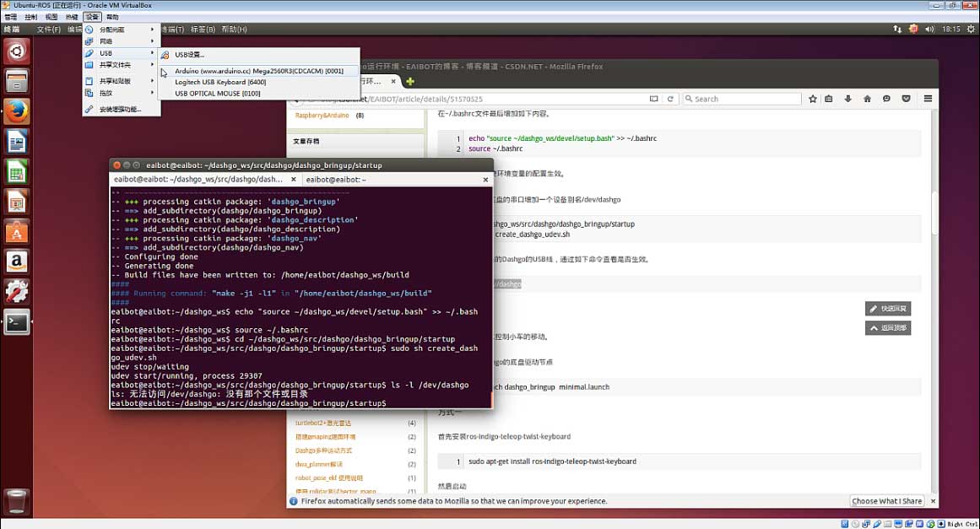980x529 pixels.
Task: Toggle USB OPTICAL MOUSE device attachment
Action: click(217, 94)
